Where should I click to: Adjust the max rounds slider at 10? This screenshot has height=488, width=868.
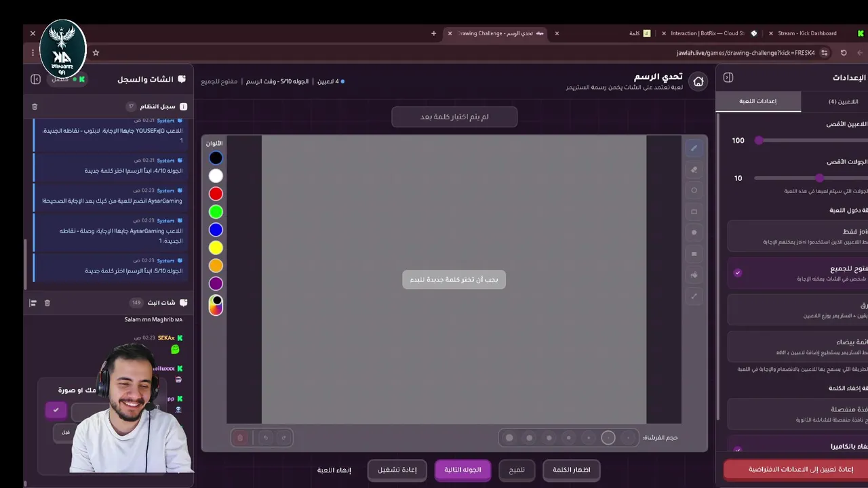point(820,178)
